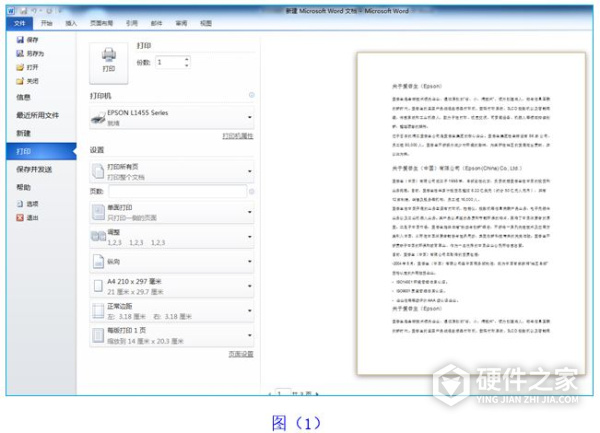600x433 pixels.
Task: Click the current page number box in preview
Action: click(283, 392)
